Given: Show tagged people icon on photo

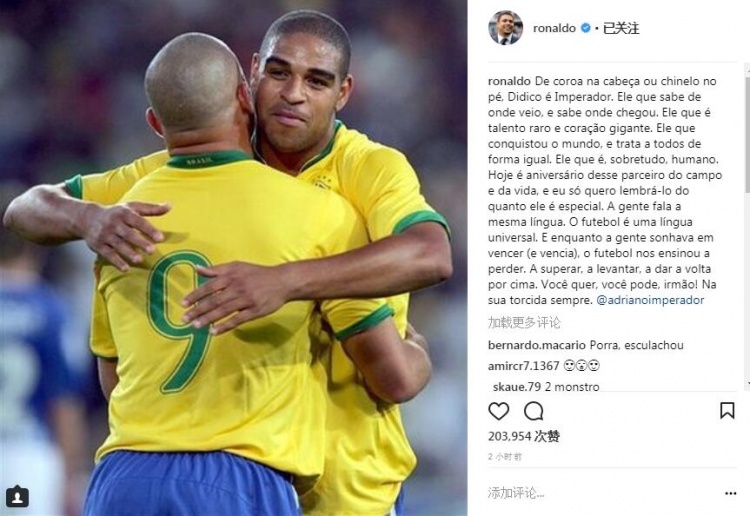Looking at the screenshot, I should click(x=17, y=497).
